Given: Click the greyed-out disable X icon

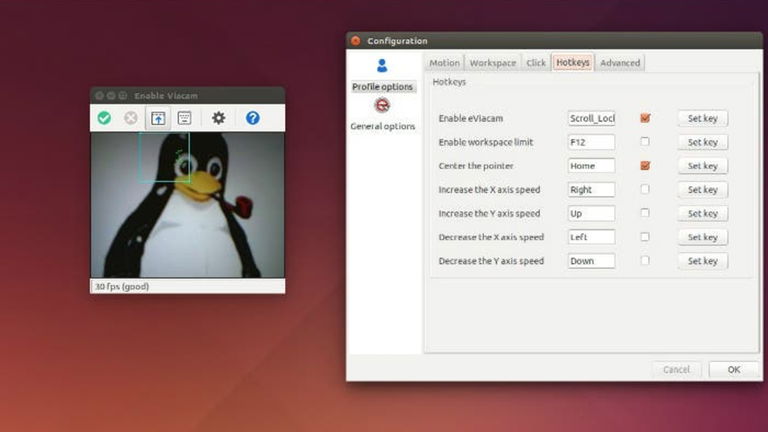Looking at the screenshot, I should [x=130, y=118].
